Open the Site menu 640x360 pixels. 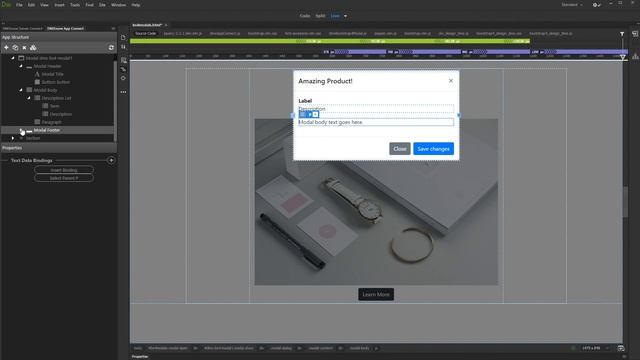click(x=102, y=5)
